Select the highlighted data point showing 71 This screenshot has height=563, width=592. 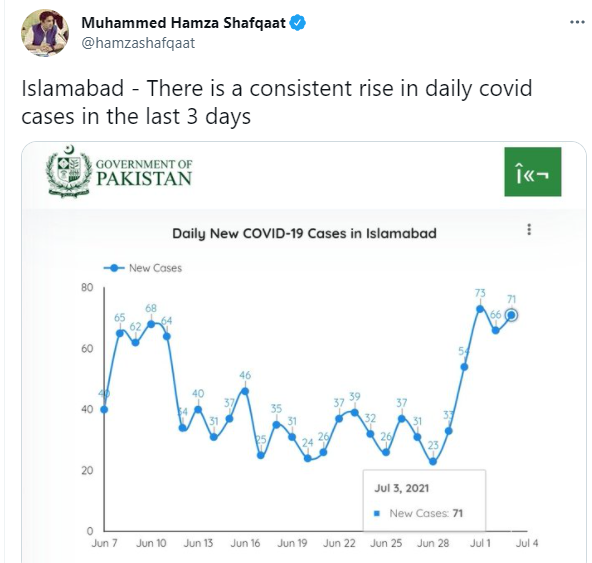[512, 315]
